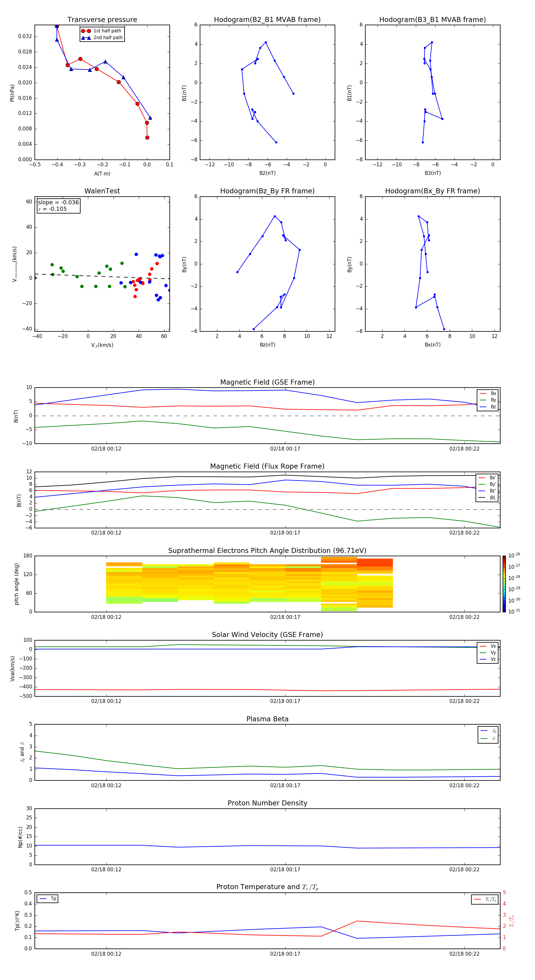Click 'Magnetic Field (GSE Frame)' title
The image size is (535, 980).
[x=267, y=382]
